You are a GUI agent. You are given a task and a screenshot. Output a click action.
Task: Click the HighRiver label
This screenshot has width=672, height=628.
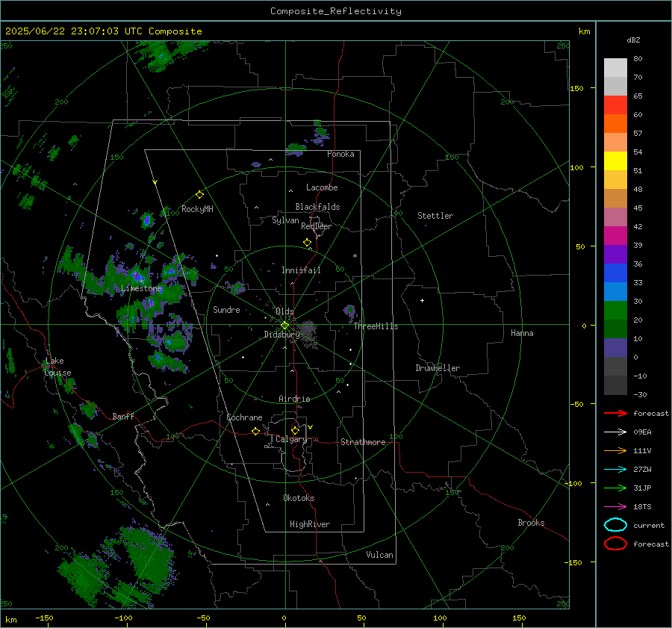point(310,524)
